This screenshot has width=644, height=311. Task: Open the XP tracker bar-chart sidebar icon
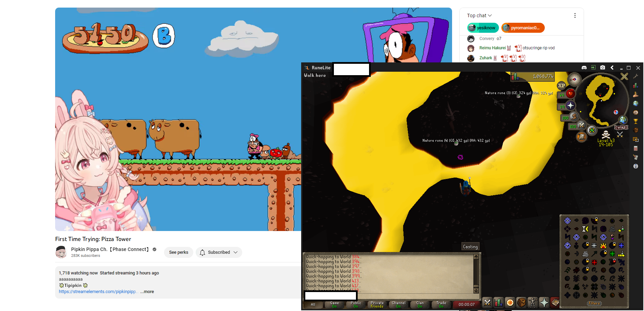[x=636, y=86]
